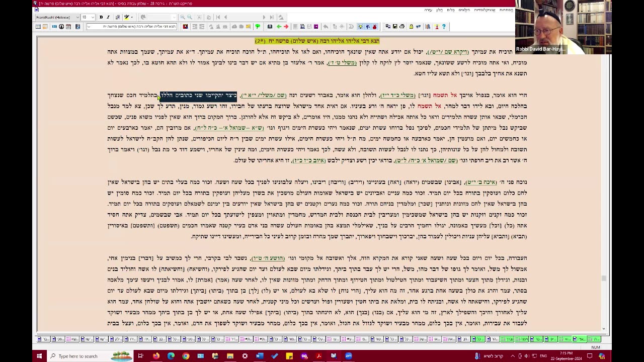The width and height of the screenshot is (644, 362).
Task: Click the calendar icon
Action: click(68, 27)
